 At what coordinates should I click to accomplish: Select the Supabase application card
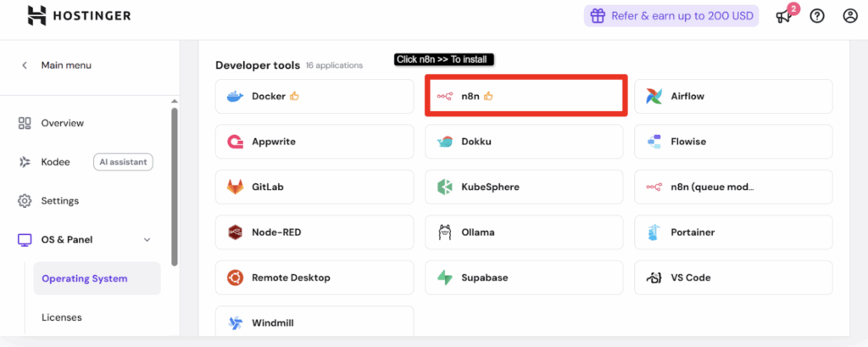524,277
